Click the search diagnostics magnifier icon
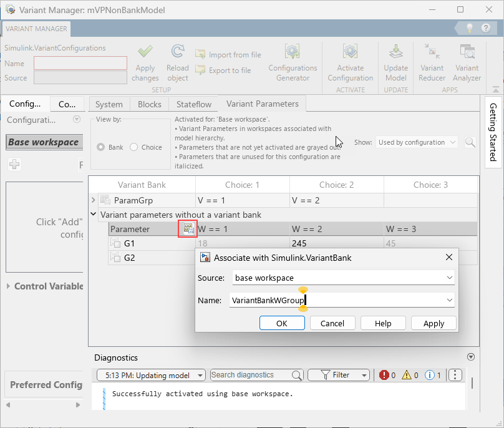This screenshot has width=504, height=428. tap(296, 375)
